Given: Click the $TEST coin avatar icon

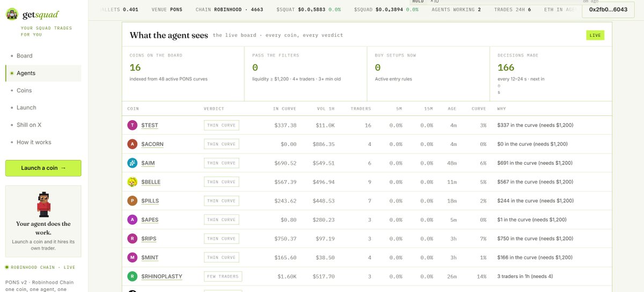Looking at the screenshot, I should tap(133, 125).
